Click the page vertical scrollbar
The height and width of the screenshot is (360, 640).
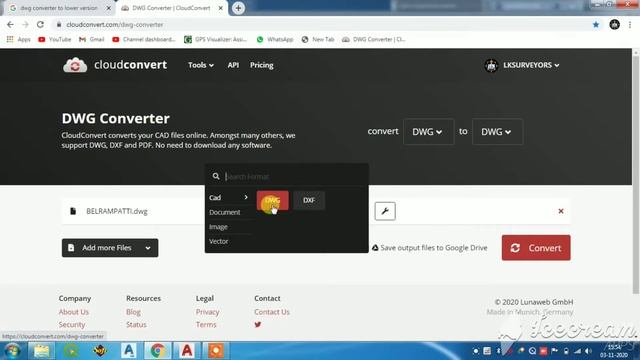636,176
